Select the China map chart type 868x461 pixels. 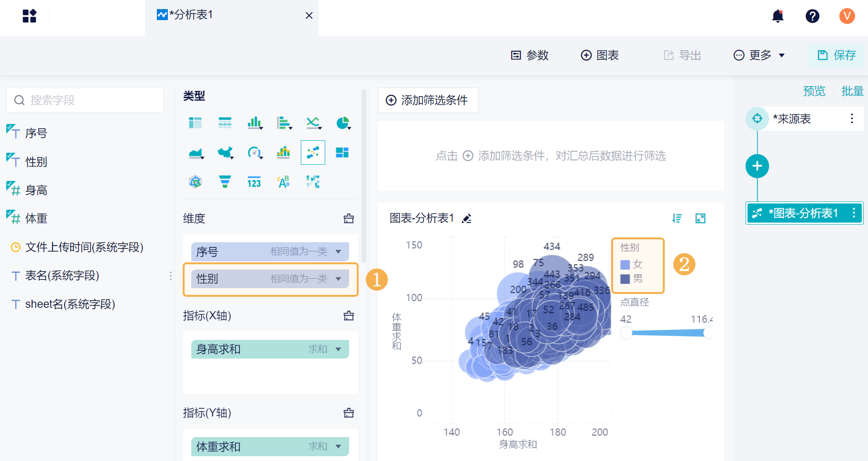pyautogui.click(x=225, y=153)
